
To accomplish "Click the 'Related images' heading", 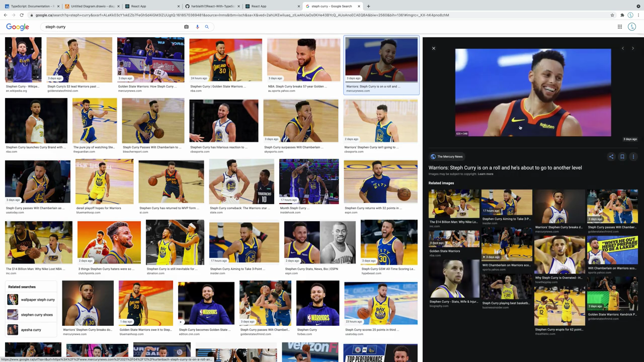I will tap(441, 183).
